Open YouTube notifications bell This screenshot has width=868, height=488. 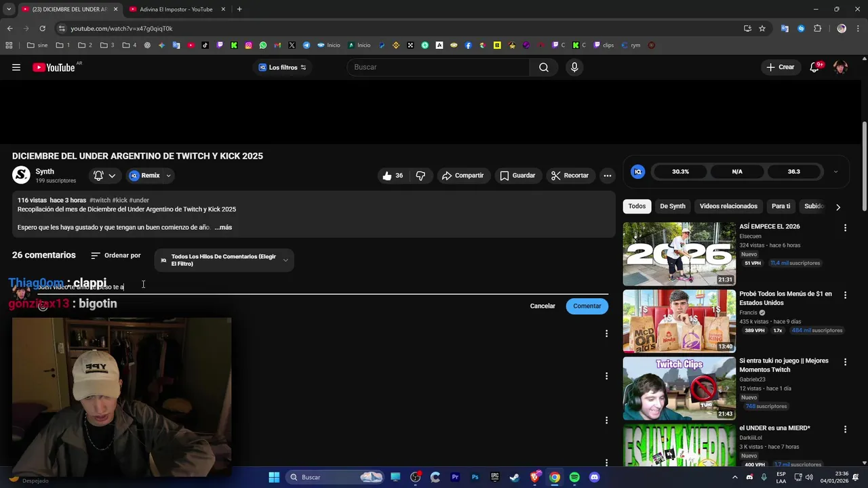coord(815,67)
